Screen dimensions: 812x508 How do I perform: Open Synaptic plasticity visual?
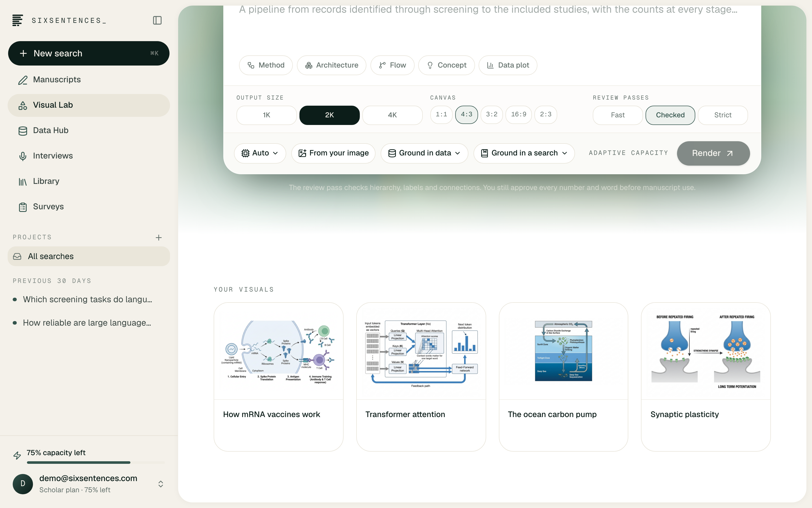click(706, 377)
